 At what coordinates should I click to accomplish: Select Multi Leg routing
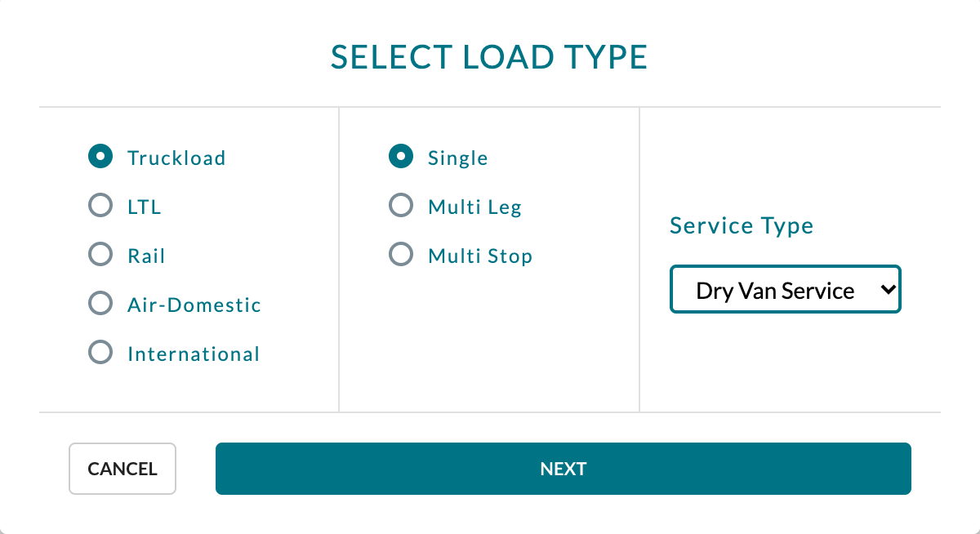pyautogui.click(x=400, y=205)
